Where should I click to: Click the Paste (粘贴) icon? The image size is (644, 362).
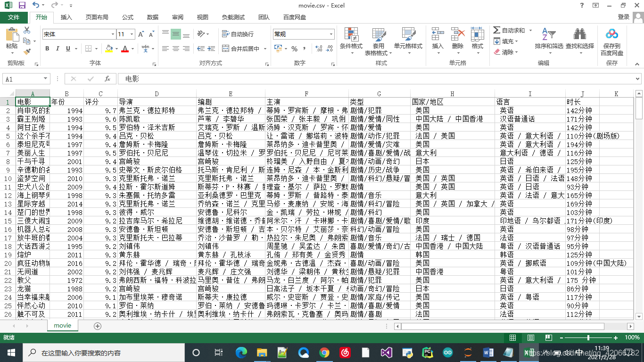pos(12,35)
